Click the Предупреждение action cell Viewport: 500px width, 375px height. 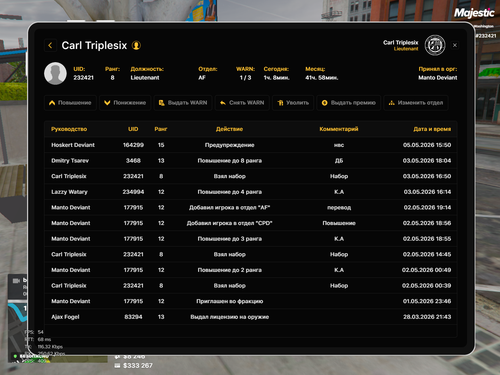pos(229,145)
